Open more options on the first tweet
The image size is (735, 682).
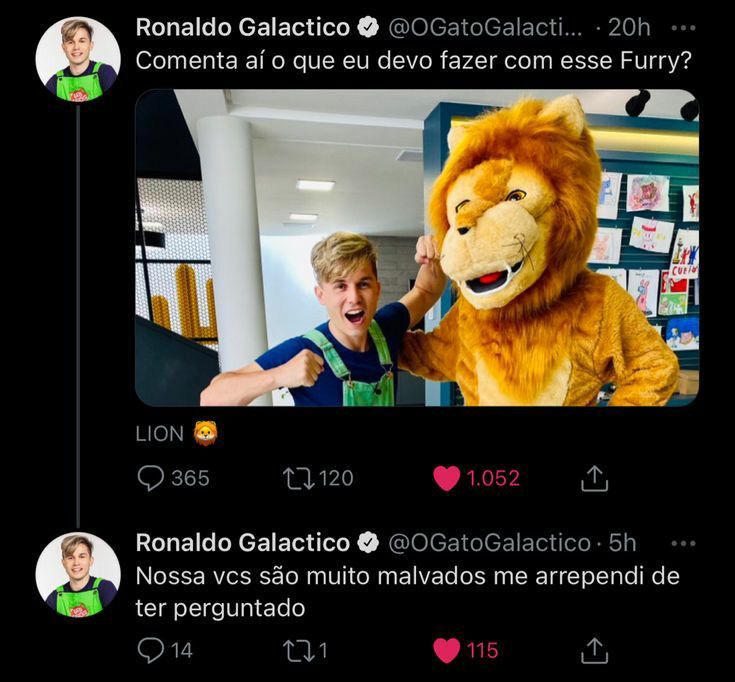(x=683, y=27)
